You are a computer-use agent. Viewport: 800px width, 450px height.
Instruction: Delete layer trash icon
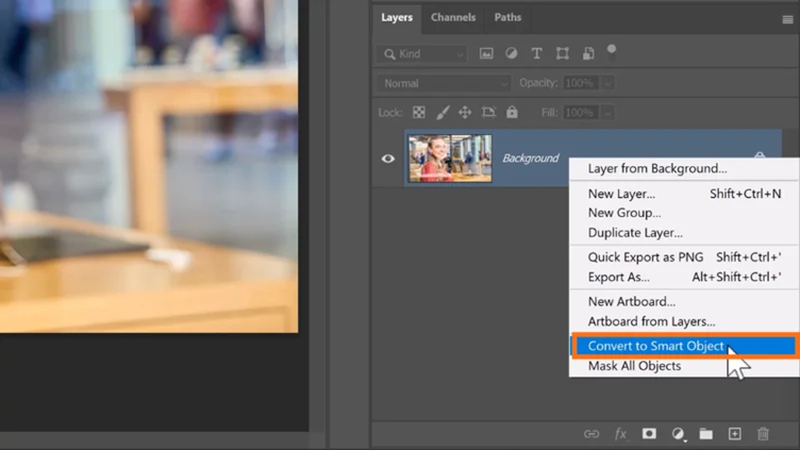[x=763, y=434]
